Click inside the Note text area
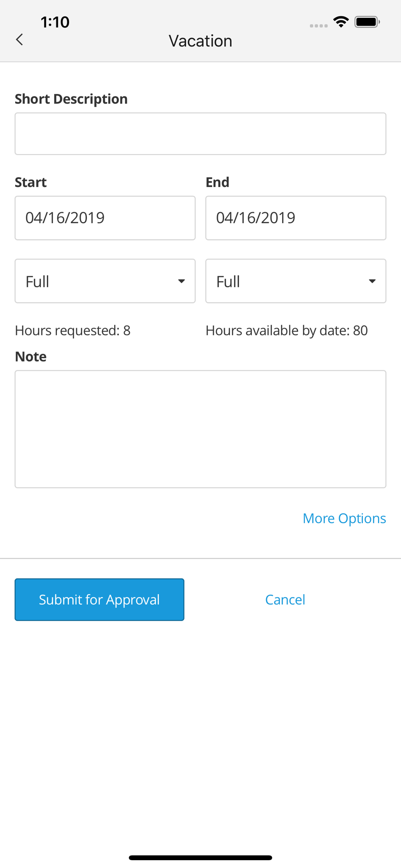This screenshot has height=868, width=401. tap(200, 429)
